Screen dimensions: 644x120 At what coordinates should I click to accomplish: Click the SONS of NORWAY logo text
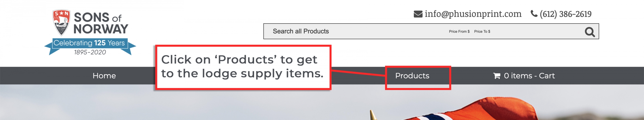click(x=101, y=23)
